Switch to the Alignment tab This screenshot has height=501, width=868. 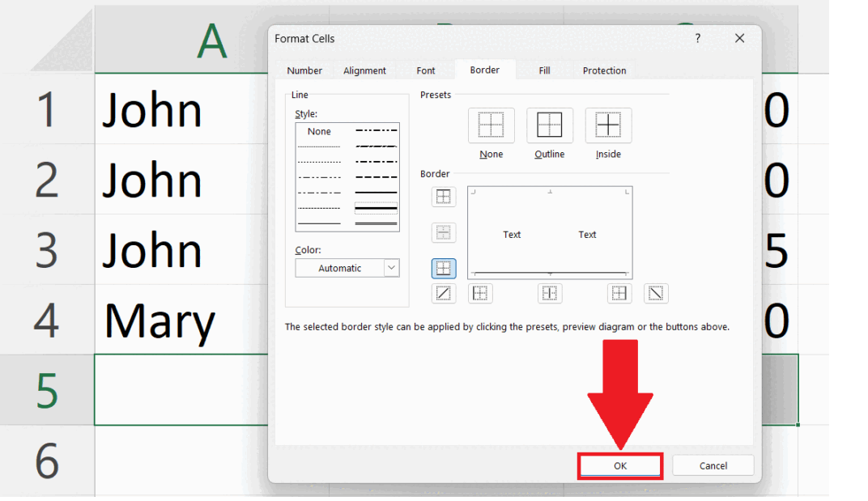(365, 70)
